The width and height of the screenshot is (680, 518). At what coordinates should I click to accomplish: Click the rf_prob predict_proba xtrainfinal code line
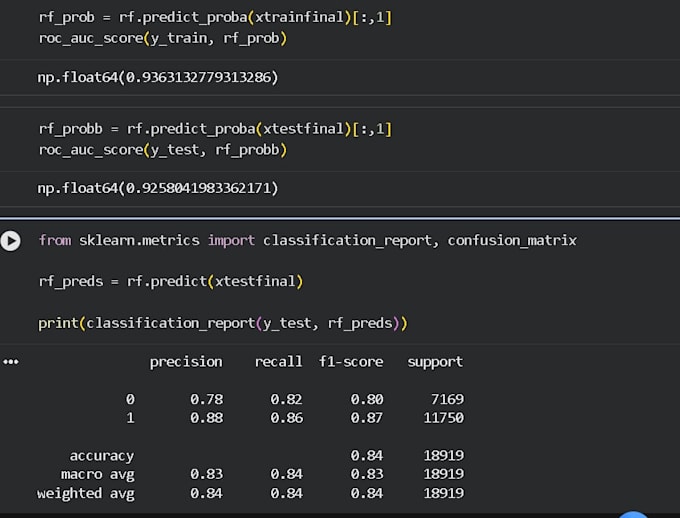[x=215, y=17]
